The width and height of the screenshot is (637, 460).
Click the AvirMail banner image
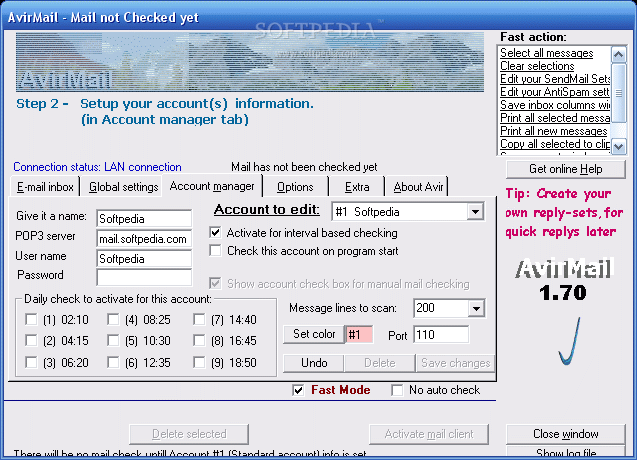coord(250,62)
